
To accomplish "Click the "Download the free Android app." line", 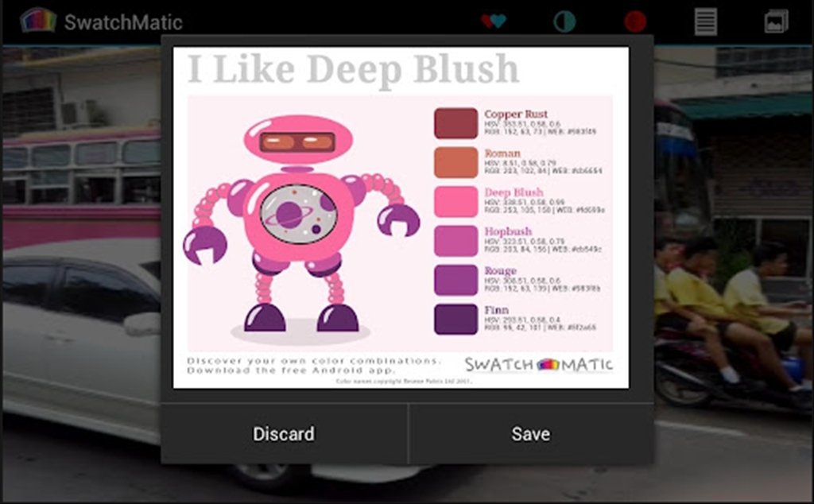I will (x=291, y=370).
